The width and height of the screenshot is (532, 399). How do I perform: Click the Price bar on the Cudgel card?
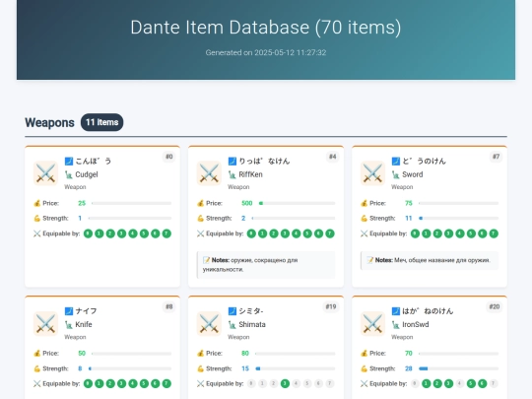pos(131,203)
